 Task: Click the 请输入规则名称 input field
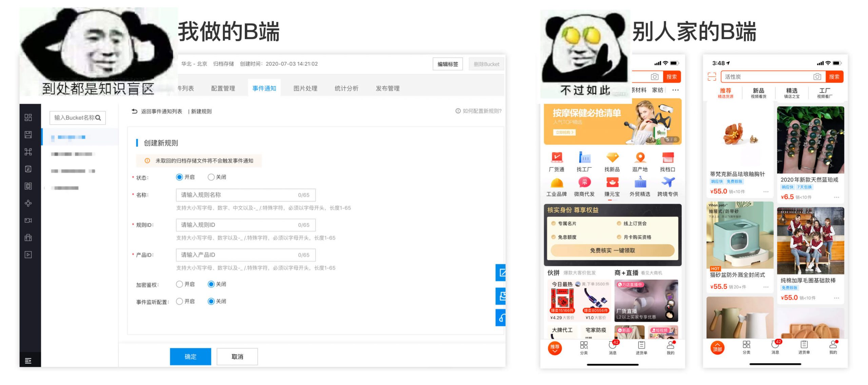click(245, 195)
